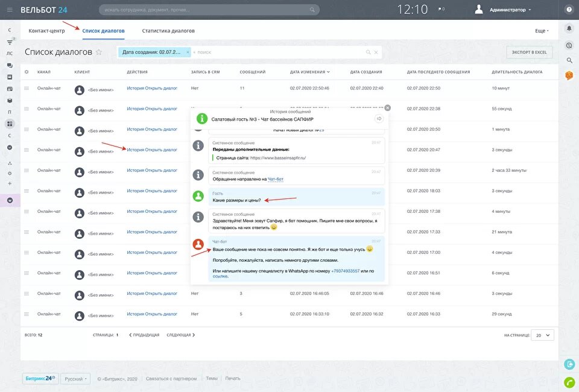Click the ВЕЛЬБОТ 24 logo
The image size is (579, 392).
[x=44, y=10]
